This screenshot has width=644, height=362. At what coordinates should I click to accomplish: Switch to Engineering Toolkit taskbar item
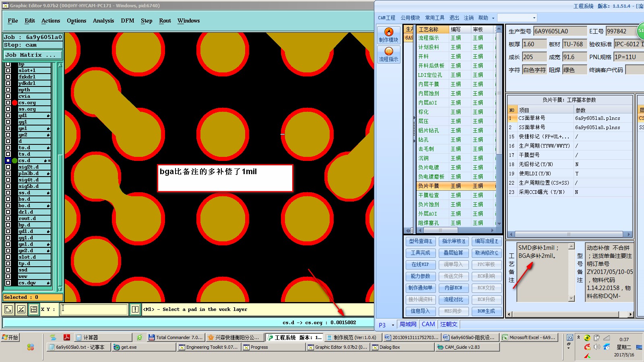click(x=208, y=347)
